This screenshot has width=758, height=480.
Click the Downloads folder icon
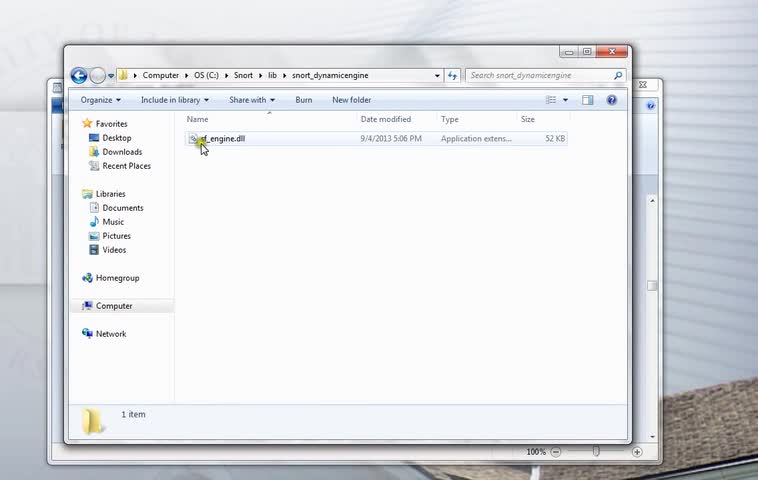tap(94, 152)
